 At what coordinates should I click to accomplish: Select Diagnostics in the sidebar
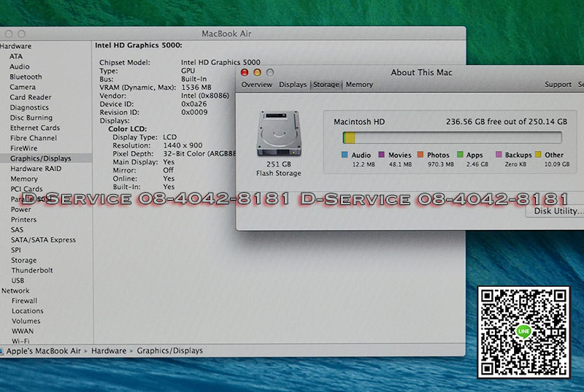29,107
